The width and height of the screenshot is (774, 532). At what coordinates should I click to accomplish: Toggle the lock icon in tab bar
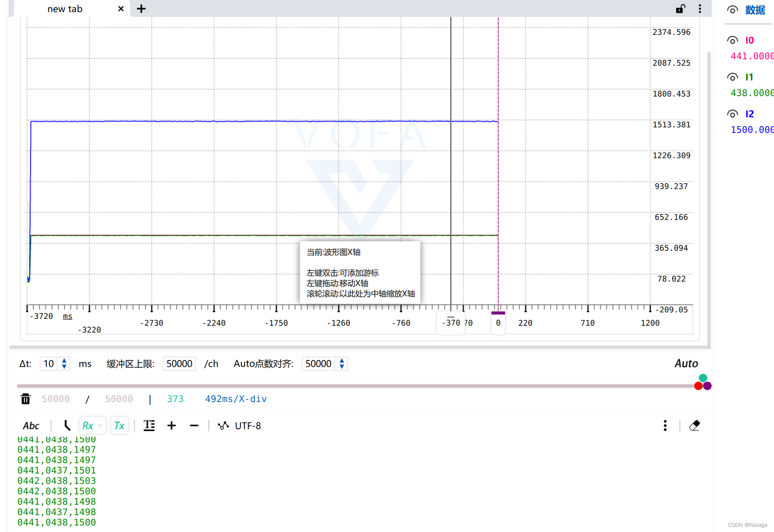[680, 9]
